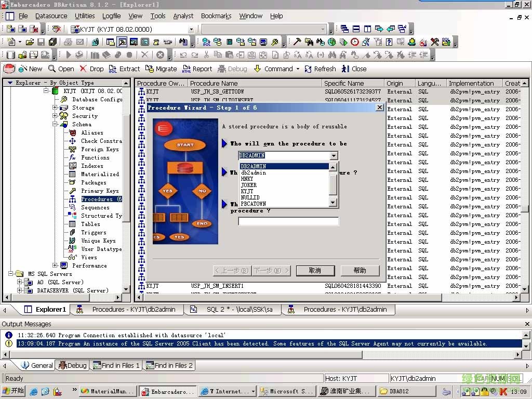Open the Utilities menu
The width and height of the screenshot is (532, 399).
pos(85,16)
